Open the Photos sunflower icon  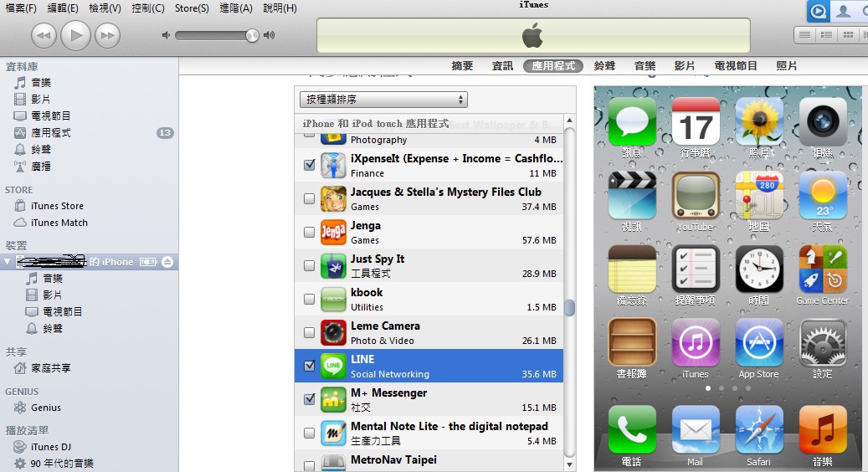[759, 121]
